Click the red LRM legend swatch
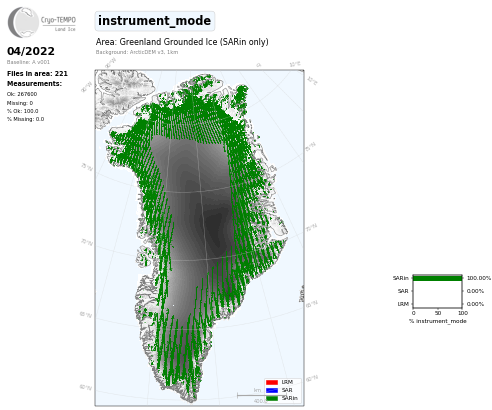The width and height of the screenshot is (492, 410). click(x=272, y=382)
